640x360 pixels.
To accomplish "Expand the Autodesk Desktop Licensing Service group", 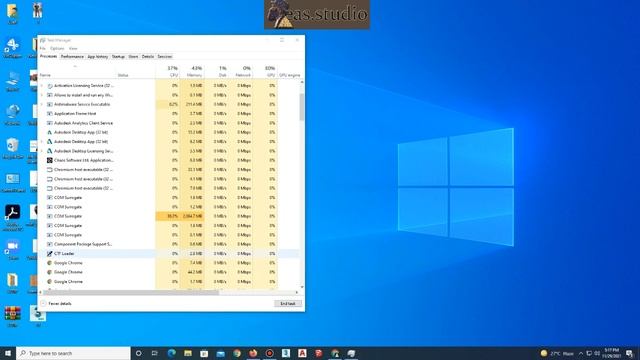I will (42, 151).
